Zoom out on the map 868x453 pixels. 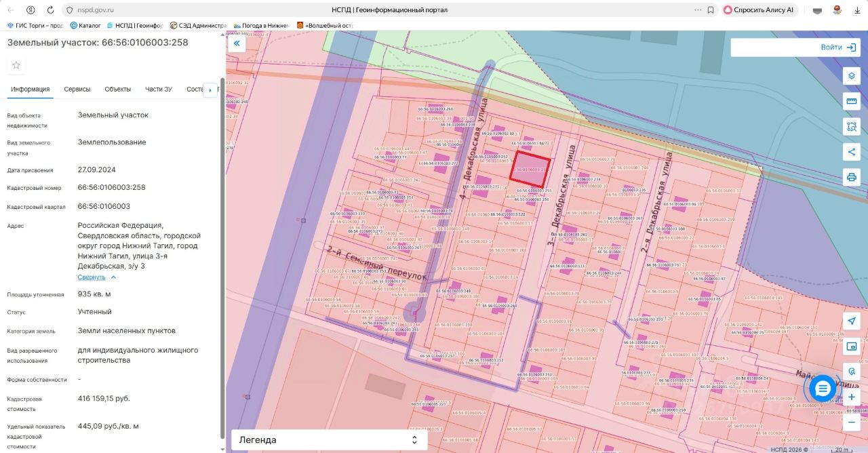point(851,422)
